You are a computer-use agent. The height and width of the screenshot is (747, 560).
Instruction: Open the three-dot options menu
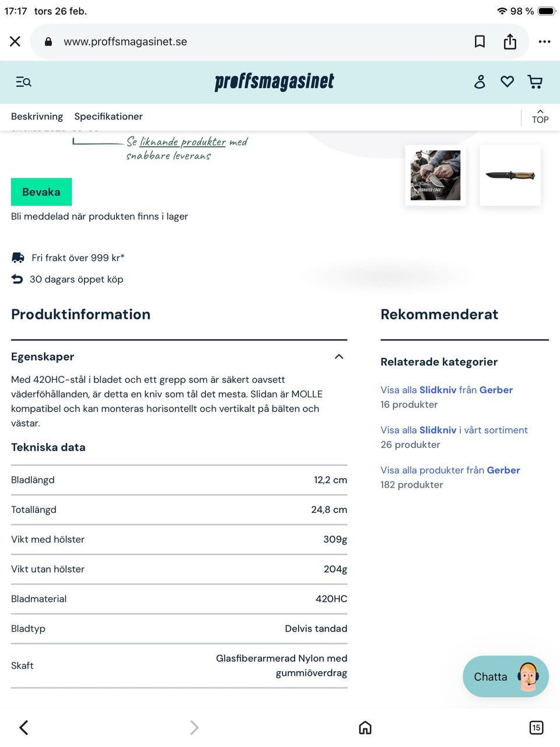tap(544, 41)
